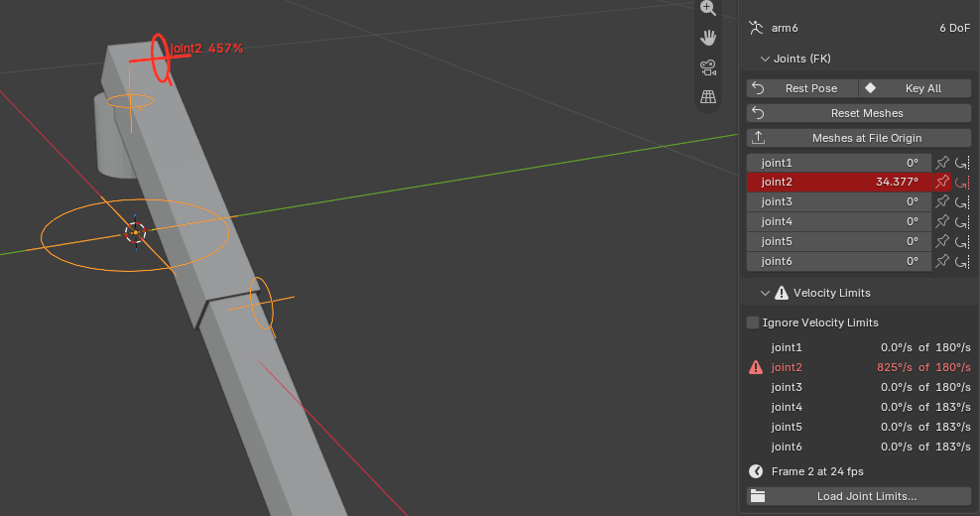
Task: Click the 6 DoF label
Action: 954,28
